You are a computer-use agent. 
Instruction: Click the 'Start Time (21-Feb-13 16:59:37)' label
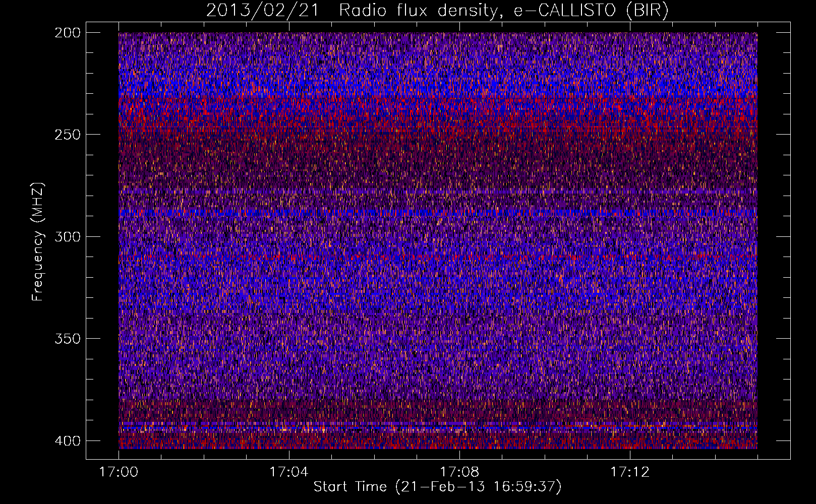[437, 487]
